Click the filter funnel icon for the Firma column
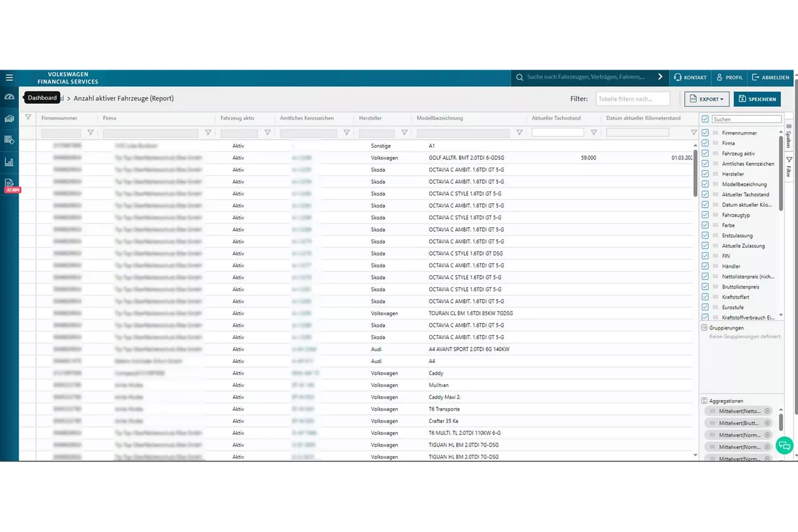798x532 pixels. (x=208, y=133)
